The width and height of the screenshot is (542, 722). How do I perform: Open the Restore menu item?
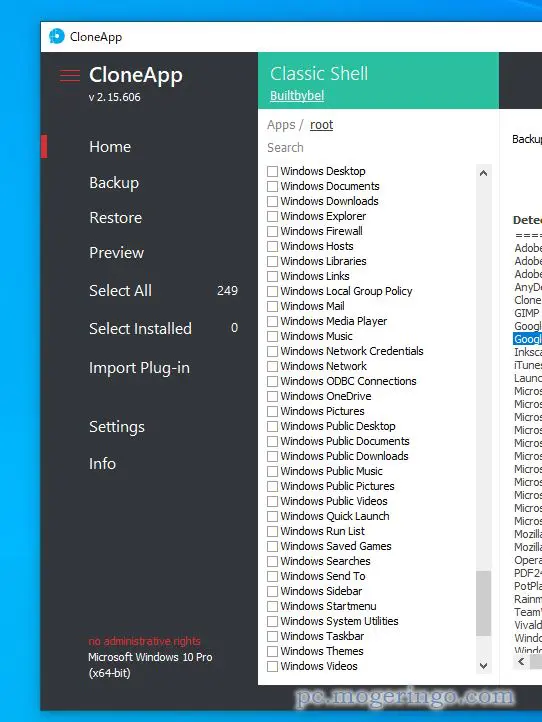(x=116, y=217)
